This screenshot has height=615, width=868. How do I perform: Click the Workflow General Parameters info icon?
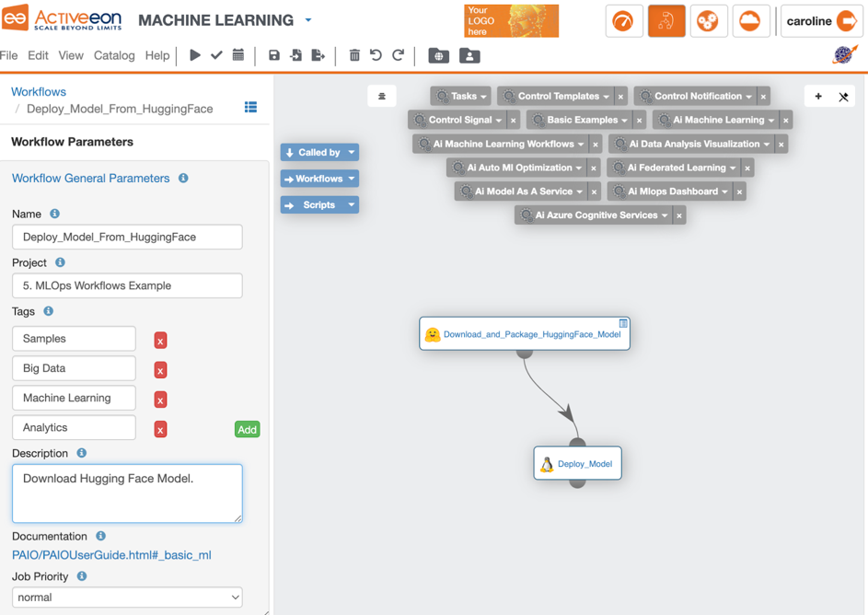pyautogui.click(x=183, y=178)
